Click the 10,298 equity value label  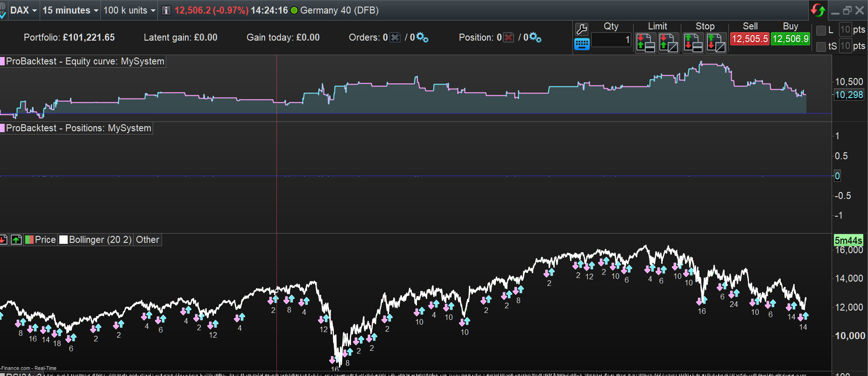(x=849, y=95)
